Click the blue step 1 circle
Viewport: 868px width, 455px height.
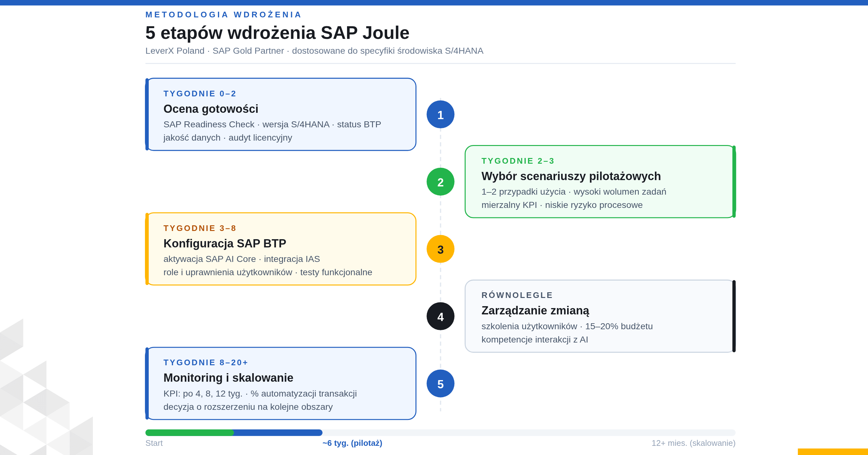point(440,115)
